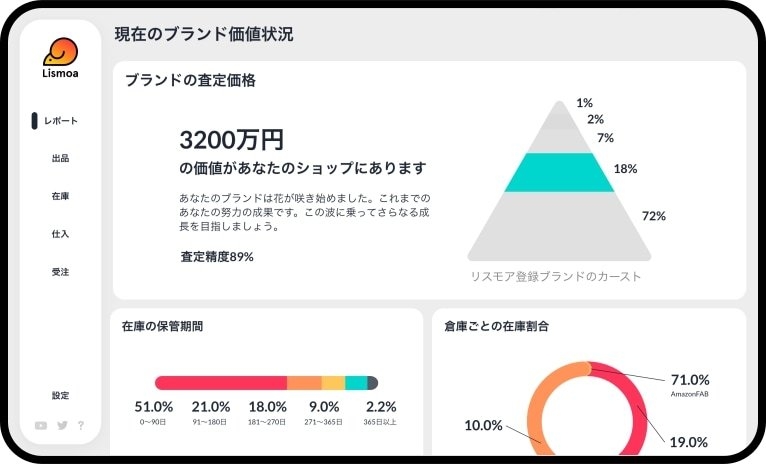Image resolution: width=766 pixels, height=464 pixels.
Task: Select the yellow 181〜270日 bar segment
Action: coord(333,383)
